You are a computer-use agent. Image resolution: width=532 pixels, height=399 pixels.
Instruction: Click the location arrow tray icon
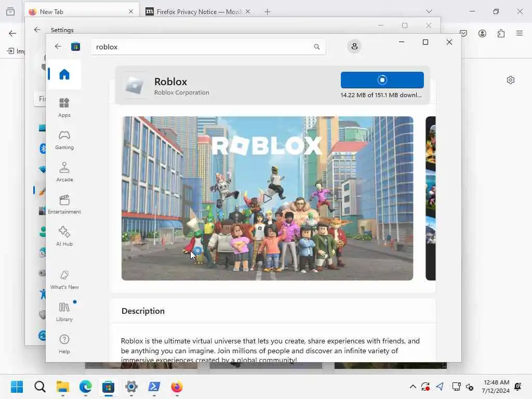[440, 387]
